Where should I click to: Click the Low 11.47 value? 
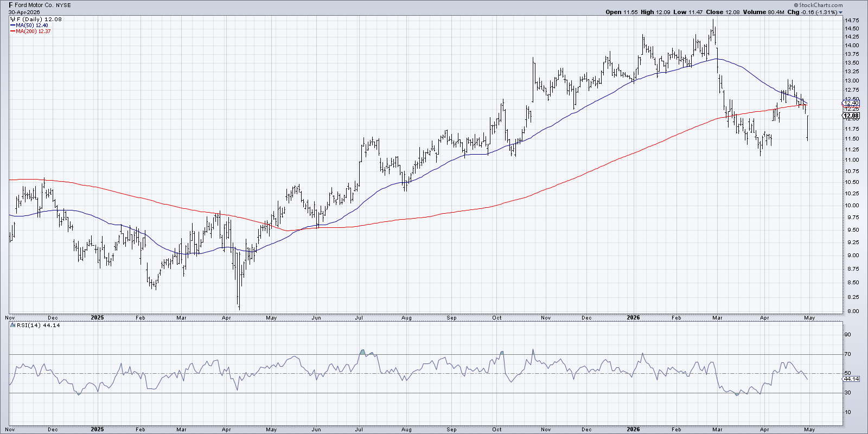point(687,12)
